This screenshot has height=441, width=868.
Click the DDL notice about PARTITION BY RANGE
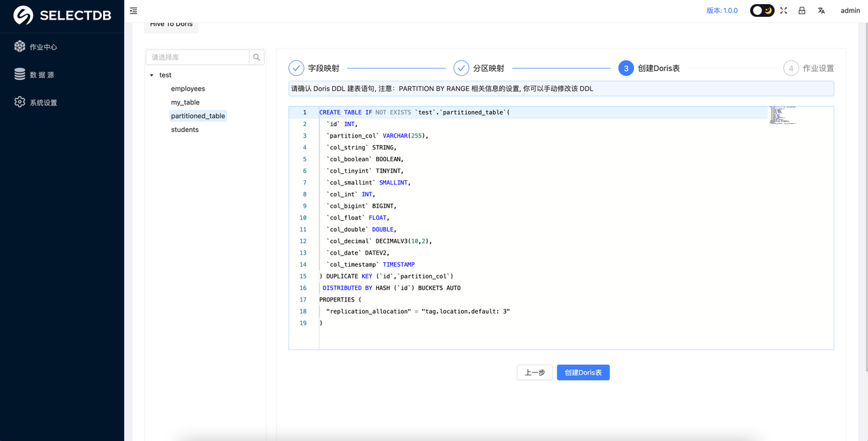pos(561,89)
